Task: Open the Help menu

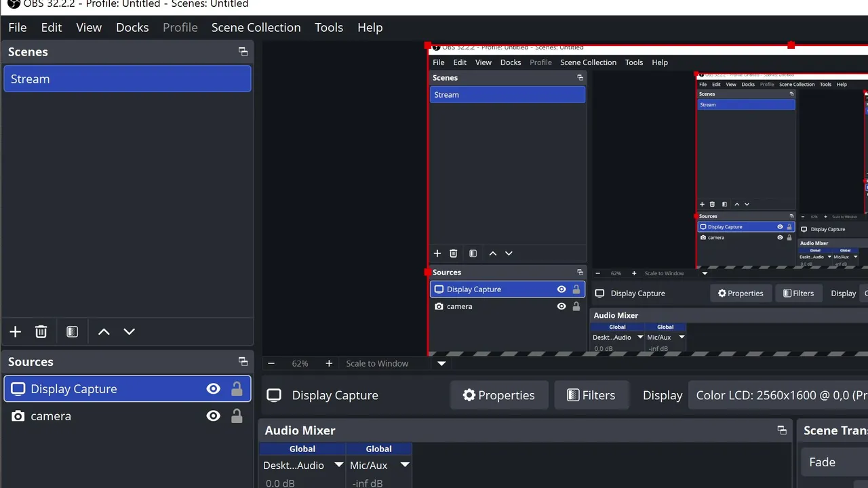Action: point(370,27)
